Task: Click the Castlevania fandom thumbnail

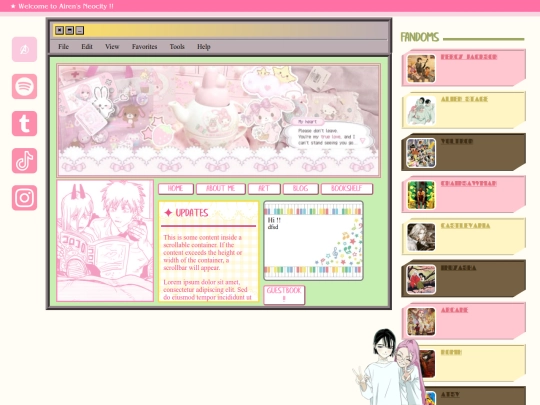Action: coord(421,238)
